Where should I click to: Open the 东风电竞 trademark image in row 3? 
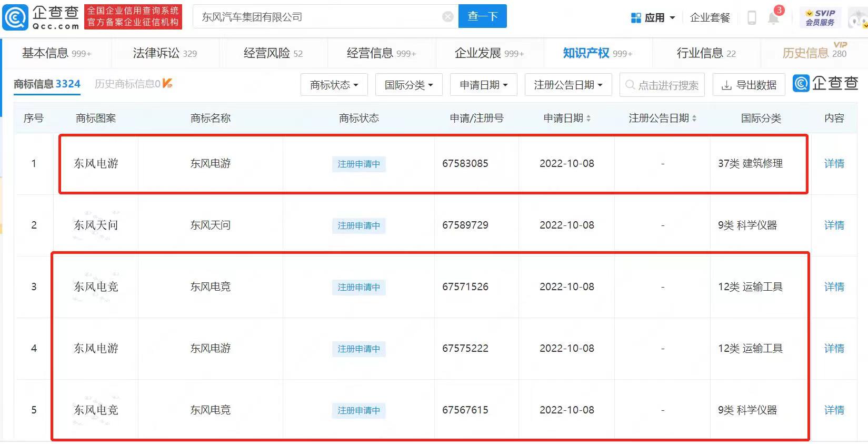pyautogui.click(x=96, y=287)
